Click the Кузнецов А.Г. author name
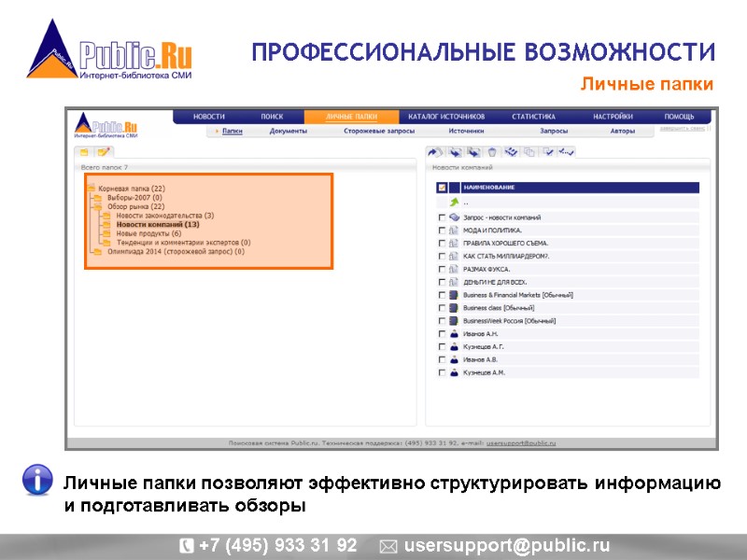Viewport: 747px width, 560px height. 483,347
